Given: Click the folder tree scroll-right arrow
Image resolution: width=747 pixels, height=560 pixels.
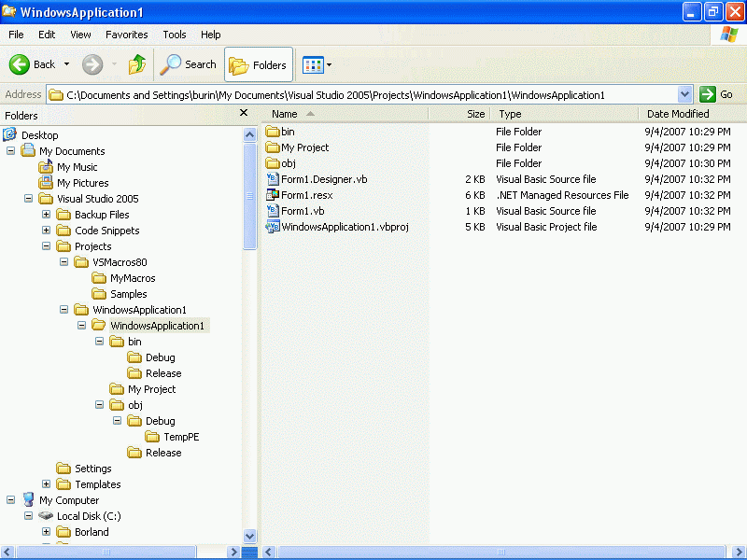Looking at the screenshot, I should (x=233, y=552).
